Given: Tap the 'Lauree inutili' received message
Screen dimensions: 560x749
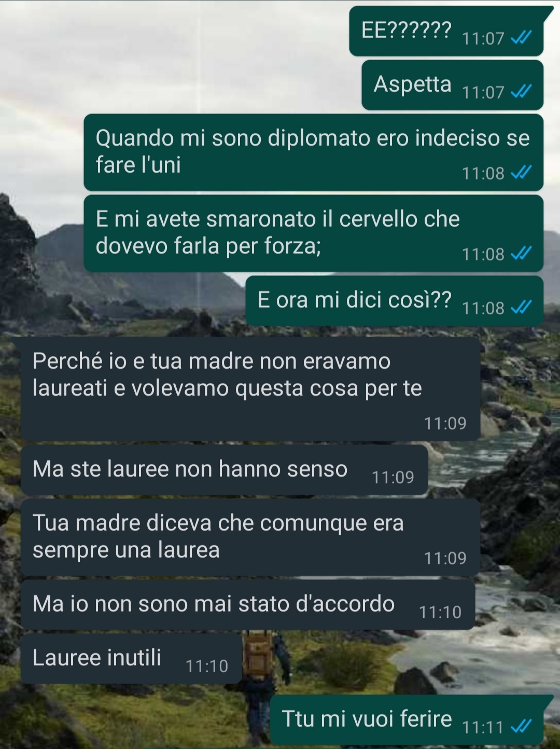Looking at the screenshot, I should pyautogui.click(x=131, y=659).
